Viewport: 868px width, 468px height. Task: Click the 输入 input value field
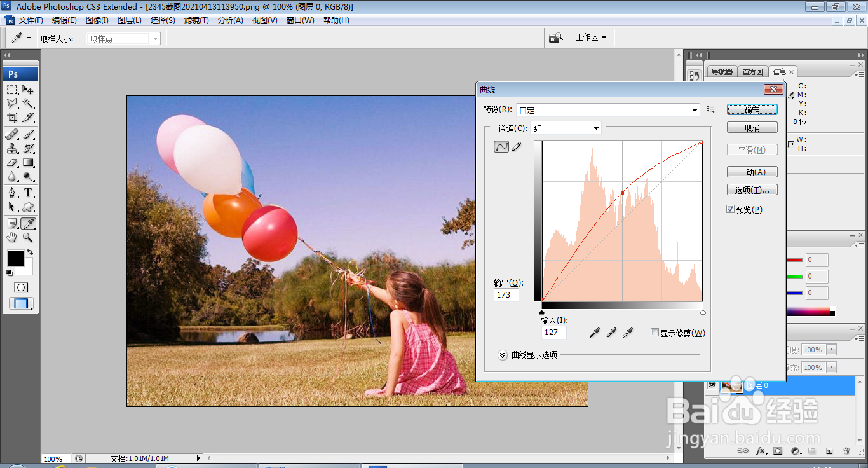click(554, 333)
